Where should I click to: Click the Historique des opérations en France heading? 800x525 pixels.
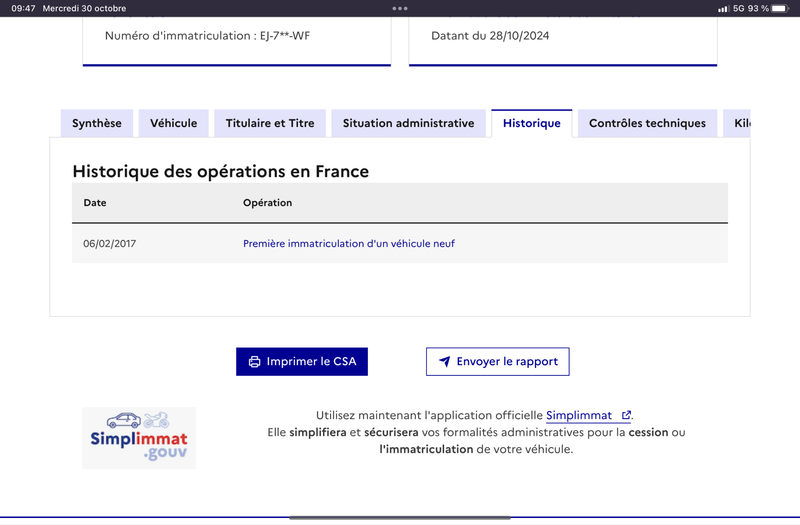[x=220, y=171]
